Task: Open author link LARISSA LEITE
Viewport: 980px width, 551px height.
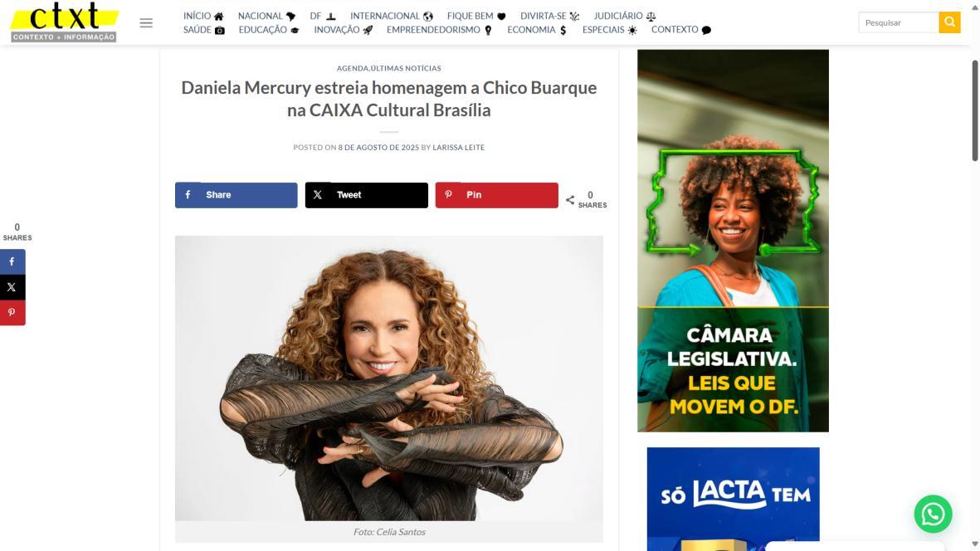Action: [459, 148]
